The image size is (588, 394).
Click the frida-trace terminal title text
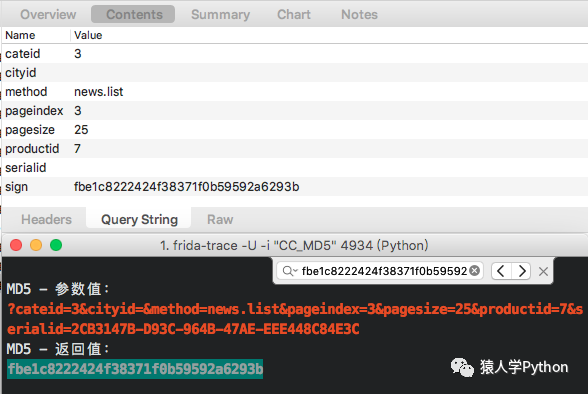pyautogui.click(x=294, y=246)
